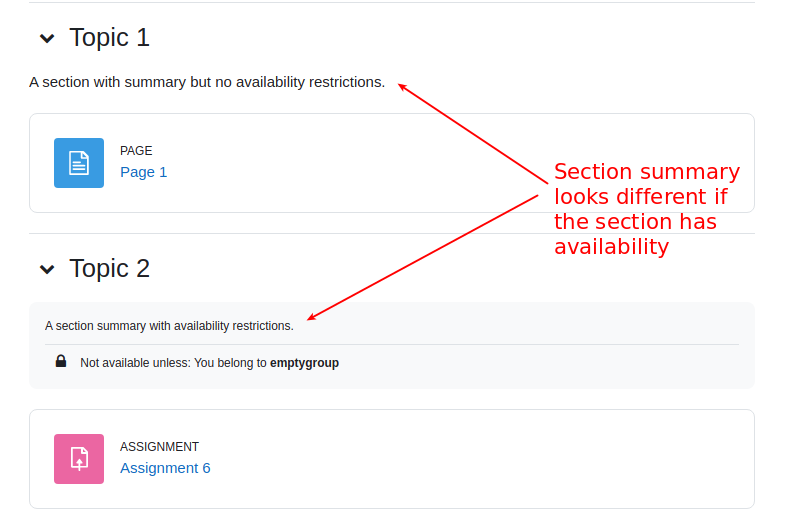
Task: Click the red arrow pointing to Topic 1 summary
Action: click(473, 133)
